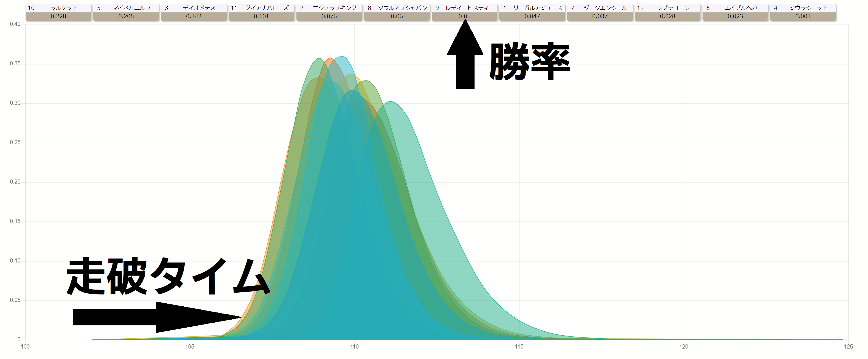Click the 0.06 win rate value
Viewport: 868px width, 359px height.
[x=397, y=16]
